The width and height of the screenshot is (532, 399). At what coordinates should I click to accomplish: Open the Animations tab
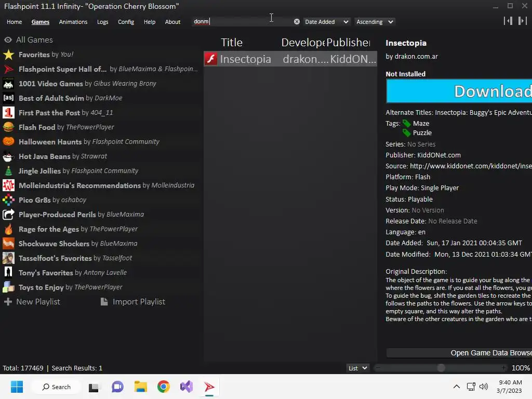[73, 22]
